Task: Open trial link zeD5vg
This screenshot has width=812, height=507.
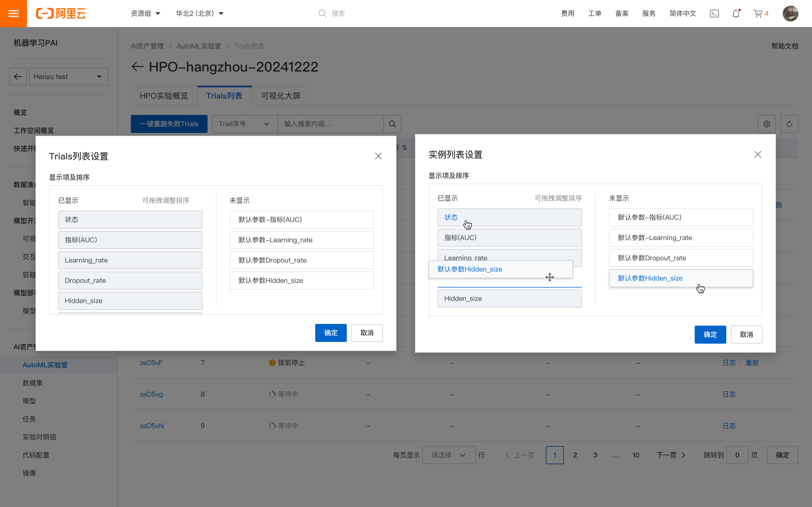Action: [151, 394]
